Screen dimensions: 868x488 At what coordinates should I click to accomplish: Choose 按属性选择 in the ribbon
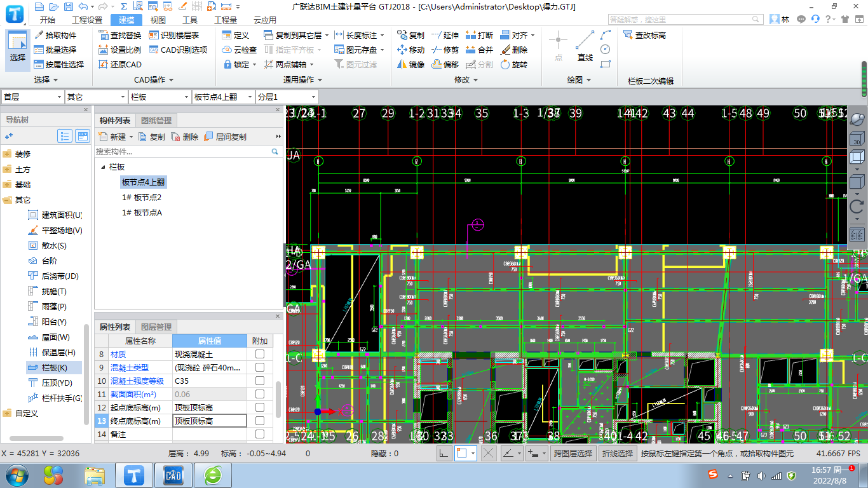point(59,64)
